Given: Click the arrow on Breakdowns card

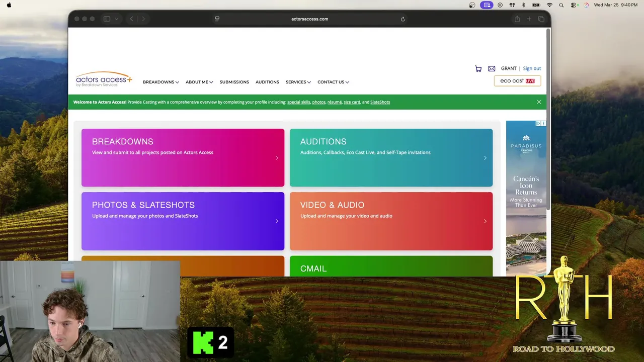Looking at the screenshot, I should pyautogui.click(x=277, y=158).
